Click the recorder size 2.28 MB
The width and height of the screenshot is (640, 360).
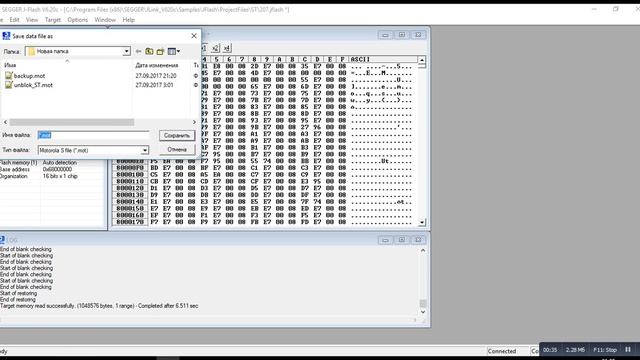point(575,350)
